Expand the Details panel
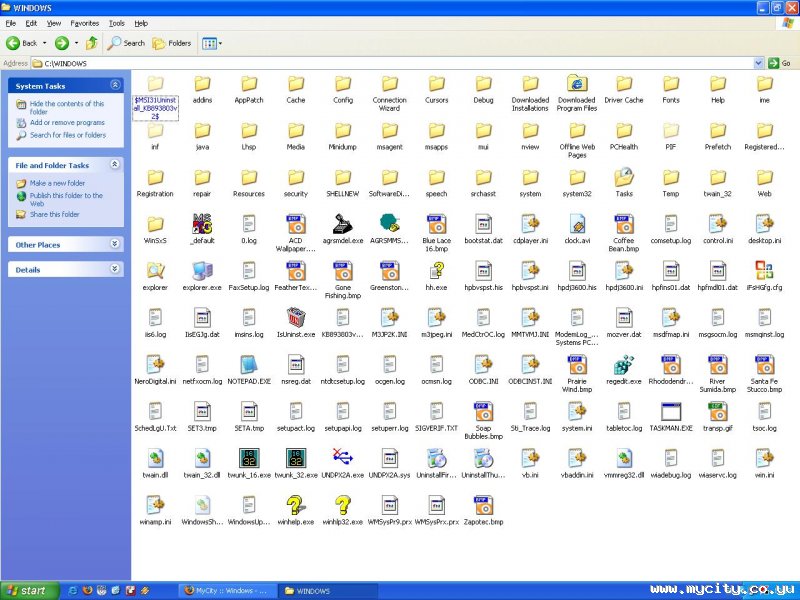 115,269
